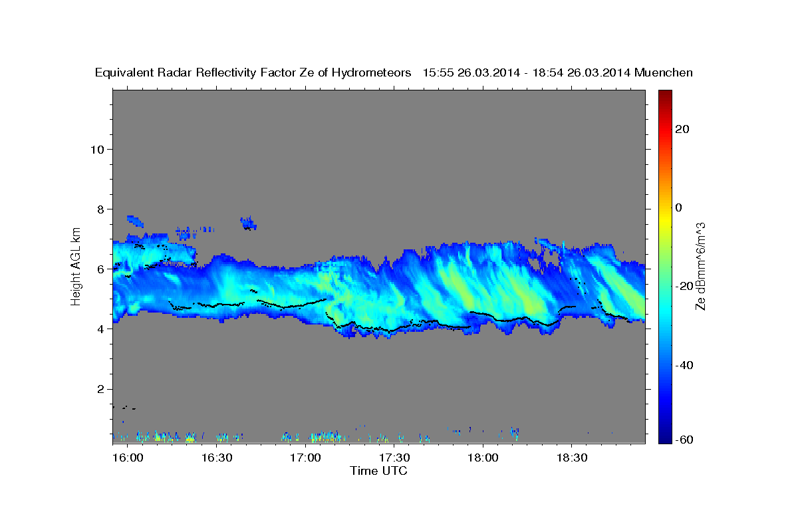Click the height tick label 6
Image resolution: width=798 pixels, height=532 pixels.
point(100,269)
